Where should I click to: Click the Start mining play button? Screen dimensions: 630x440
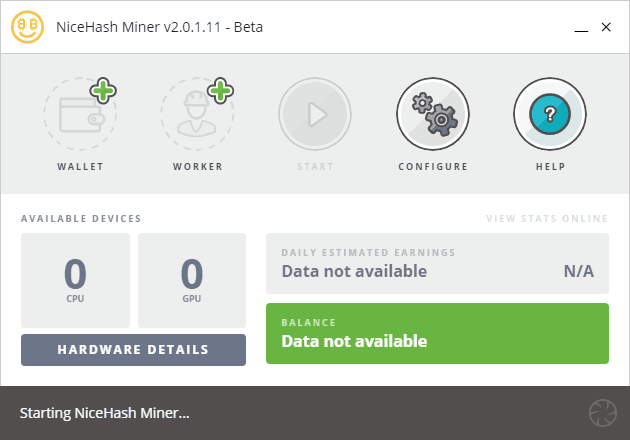315,114
